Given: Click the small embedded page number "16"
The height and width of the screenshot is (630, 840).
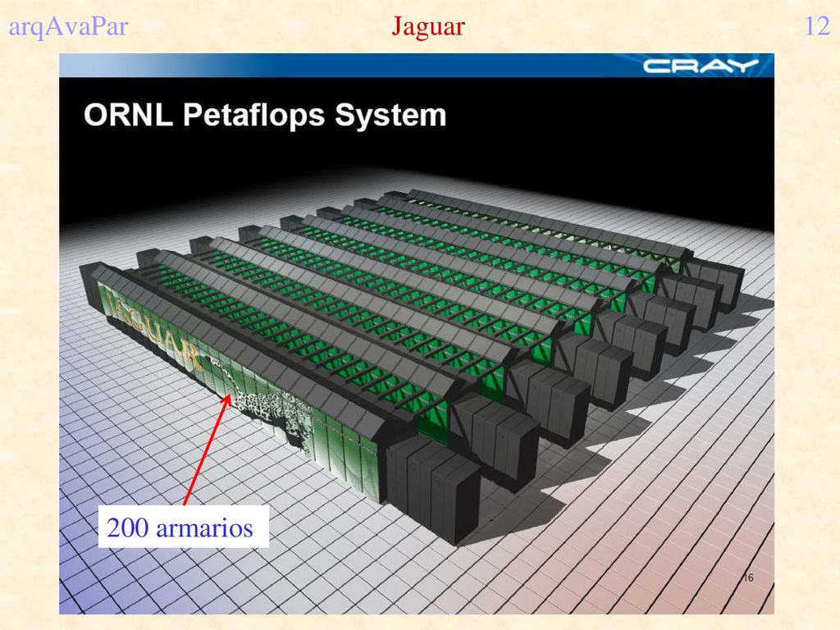Looking at the screenshot, I should pos(748,577).
